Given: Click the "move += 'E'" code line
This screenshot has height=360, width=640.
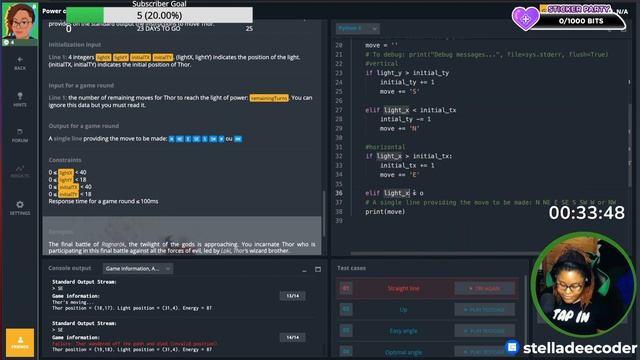Looking at the screenshot, I should coord(400,175).
